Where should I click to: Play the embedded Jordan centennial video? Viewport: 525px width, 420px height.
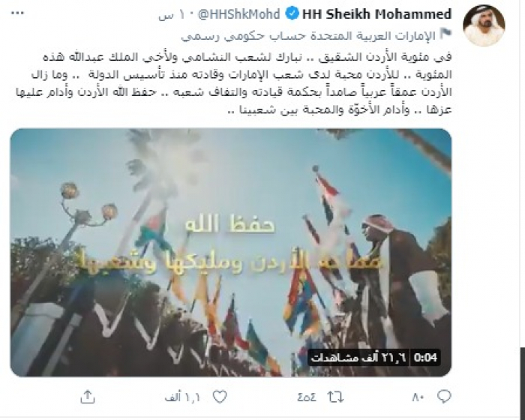point(231,253)
